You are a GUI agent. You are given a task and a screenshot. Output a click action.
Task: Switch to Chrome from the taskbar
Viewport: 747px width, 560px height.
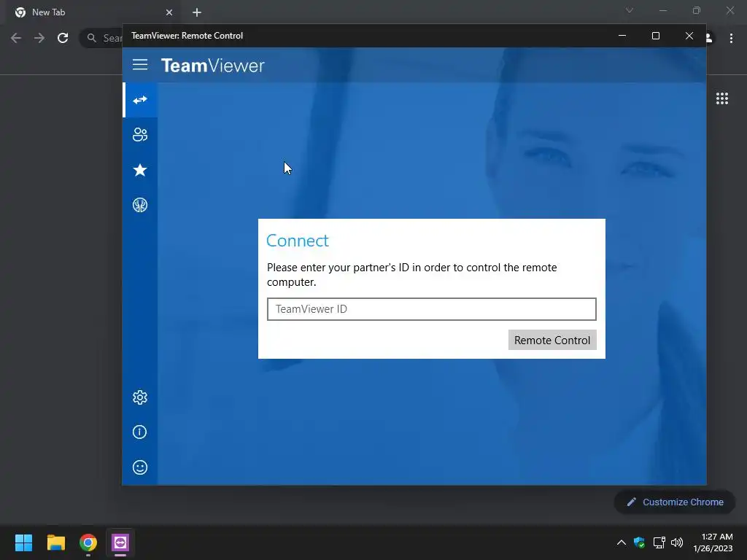(x=88, y=542)
